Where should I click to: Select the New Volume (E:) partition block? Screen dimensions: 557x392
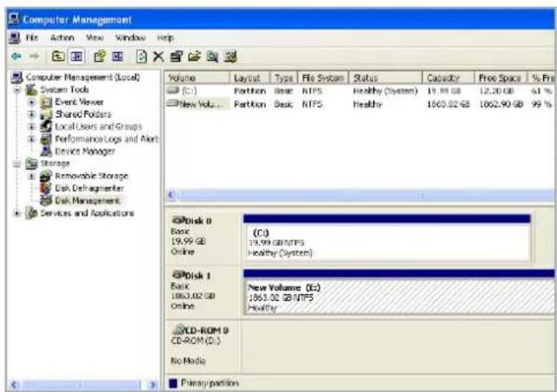click(x=398, y=292)
